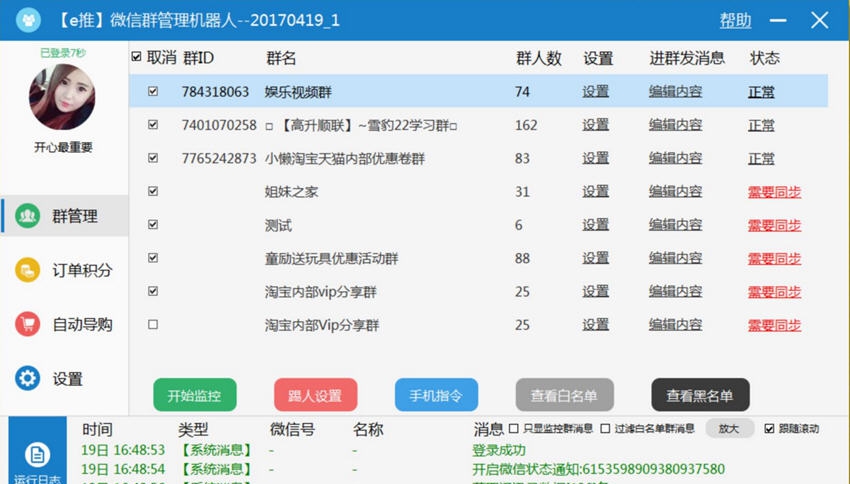The height and width of the screenshot is (484, 850).
Task: Open 设置 for 童励送玩具优惠活动群
Action: point(596,258)
